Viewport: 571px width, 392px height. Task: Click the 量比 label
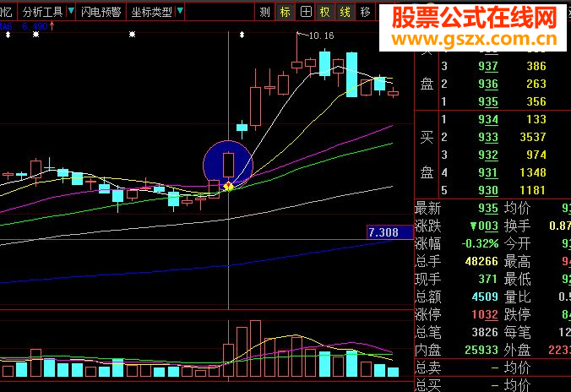tap(517, 297)
